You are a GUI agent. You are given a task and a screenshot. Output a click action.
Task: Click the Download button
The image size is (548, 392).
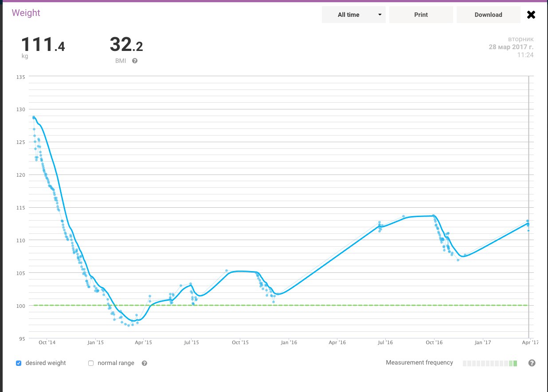pyautogui.click(x=489, y=15)
